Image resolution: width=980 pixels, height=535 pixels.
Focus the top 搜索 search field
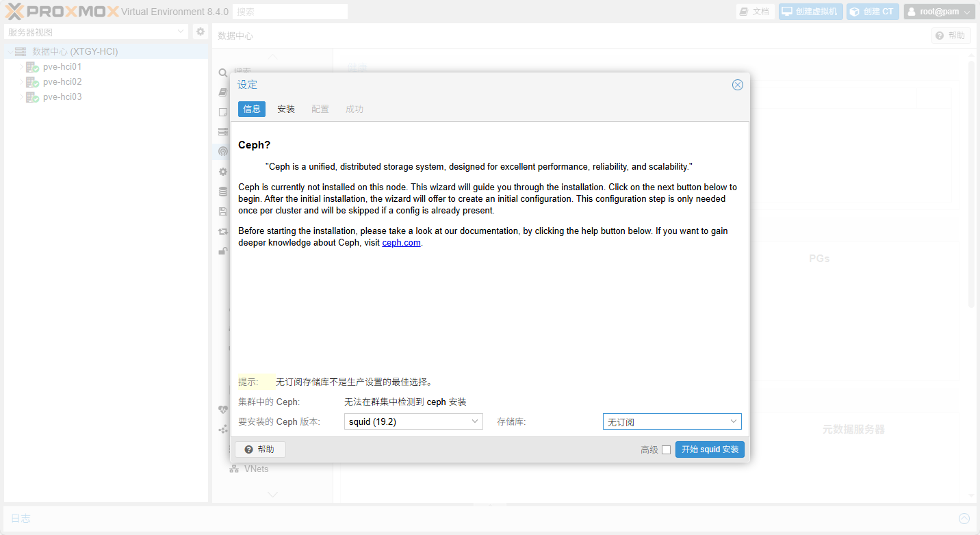click(290, 12)
